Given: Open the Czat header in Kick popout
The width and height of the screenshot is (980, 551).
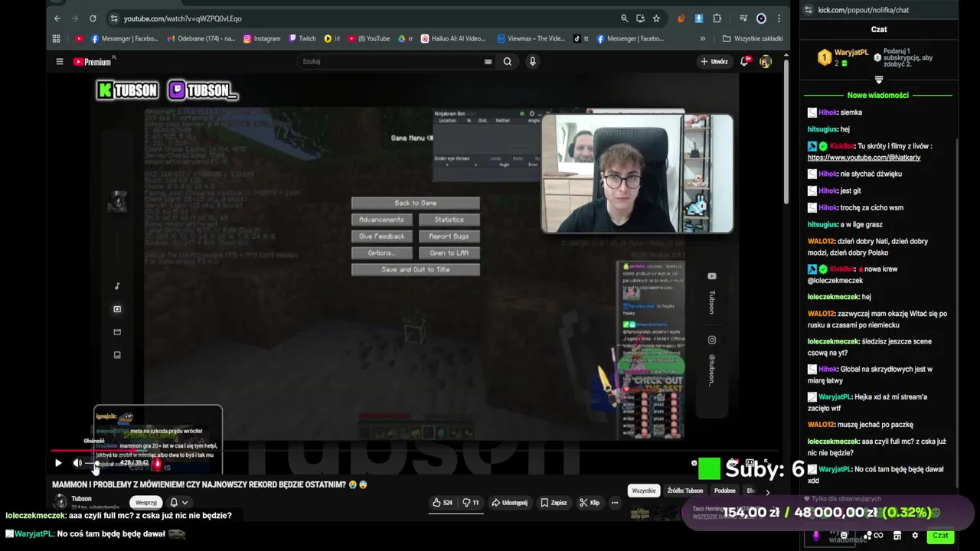Looking at the screenshot, I should pyautogui.click(x=879, y=29).
